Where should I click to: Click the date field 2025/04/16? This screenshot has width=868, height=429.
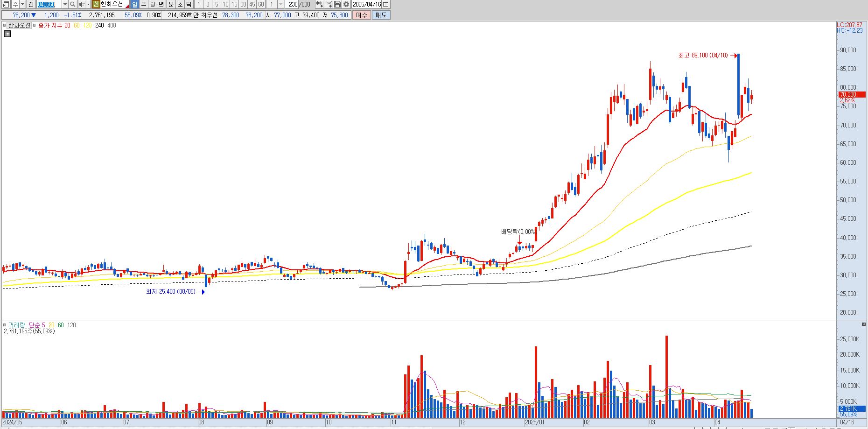pos(367,4)
